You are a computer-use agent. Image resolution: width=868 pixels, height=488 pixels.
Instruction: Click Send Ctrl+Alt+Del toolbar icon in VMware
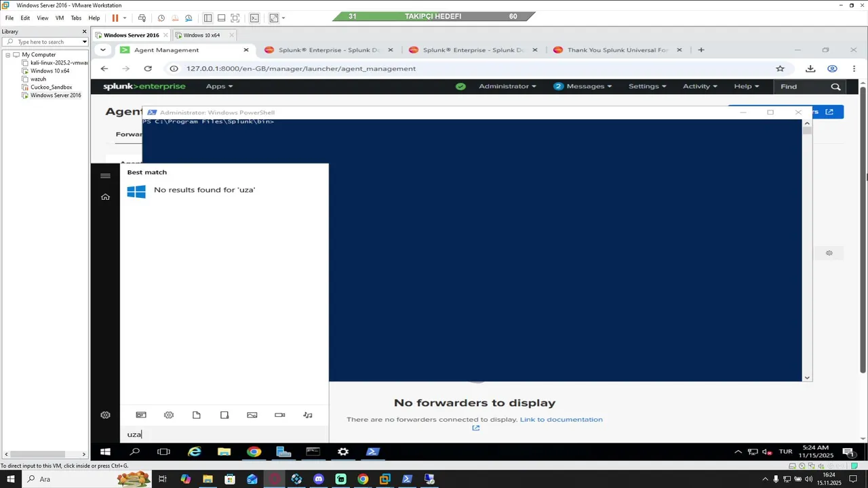(x=142, y=18)
